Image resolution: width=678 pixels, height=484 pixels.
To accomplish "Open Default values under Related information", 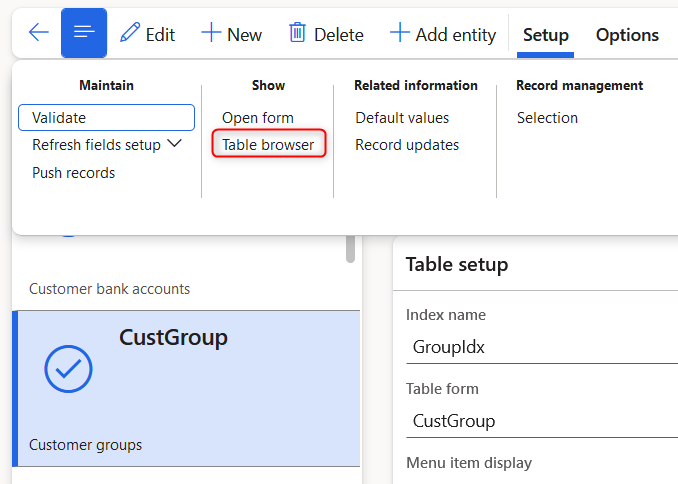I will 402,118.
